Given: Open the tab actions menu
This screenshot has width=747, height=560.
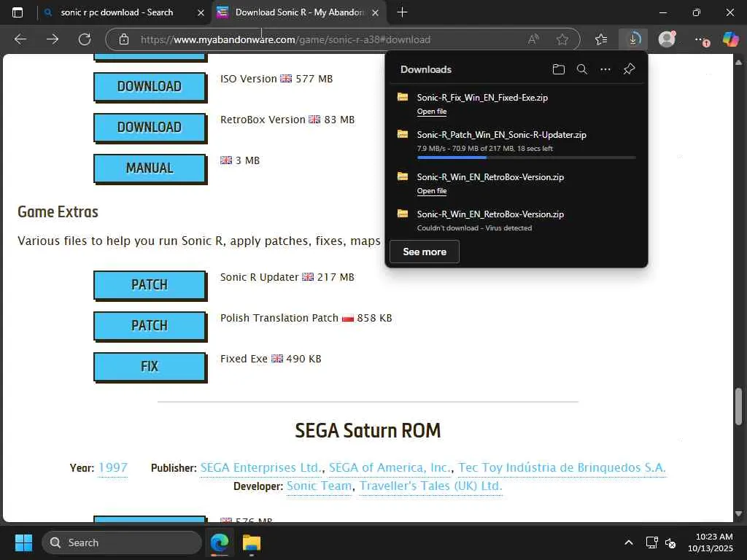Looking at the screenshot, I should click(18, 12).
